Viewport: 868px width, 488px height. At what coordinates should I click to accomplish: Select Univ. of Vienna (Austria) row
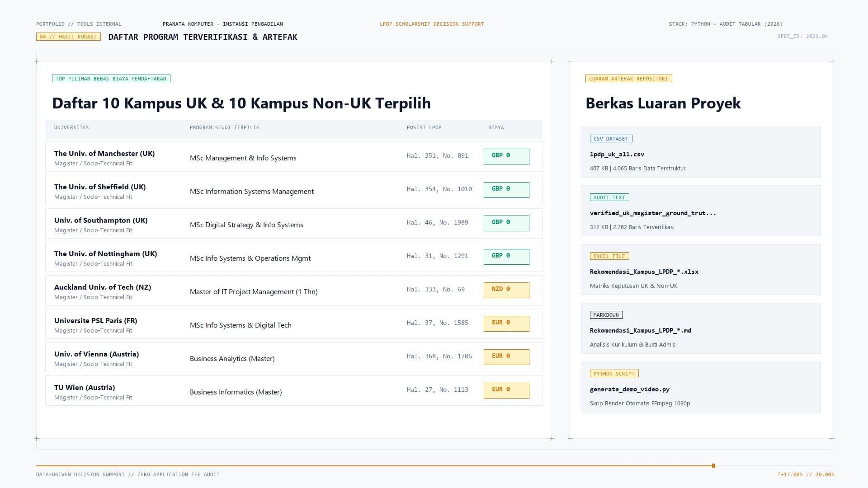click(x=294, y=357)
